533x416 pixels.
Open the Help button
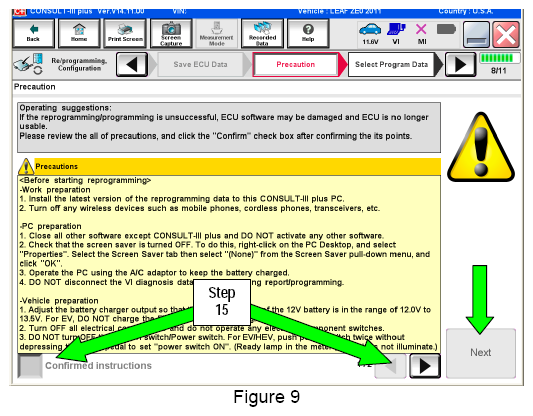pos(308,33)
